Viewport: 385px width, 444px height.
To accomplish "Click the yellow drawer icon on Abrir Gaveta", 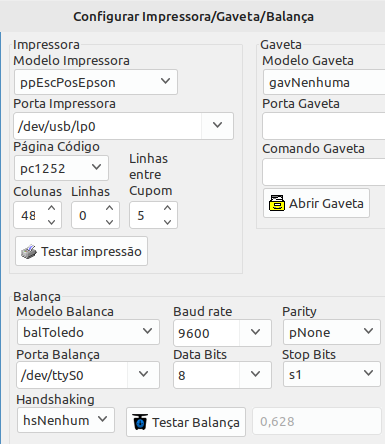I will point(277,203).
